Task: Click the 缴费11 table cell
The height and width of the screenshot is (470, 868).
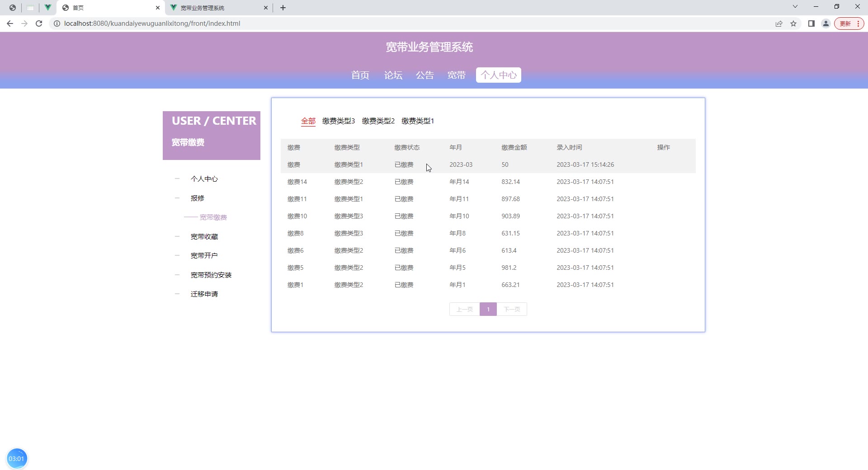Action: coord(297,199)
